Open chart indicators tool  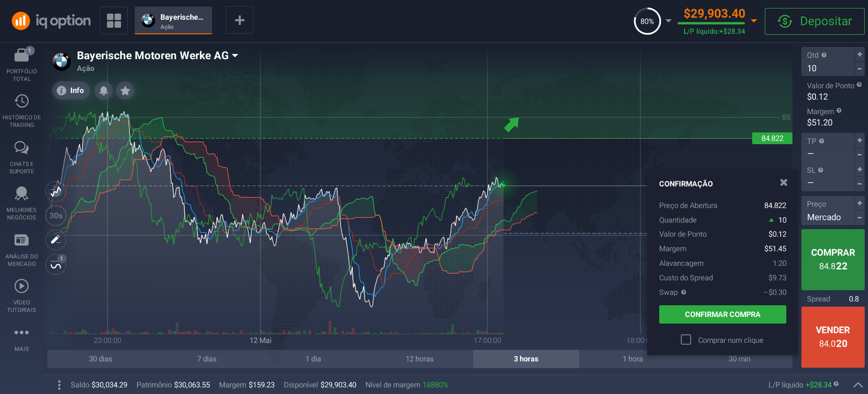point(56,264)
